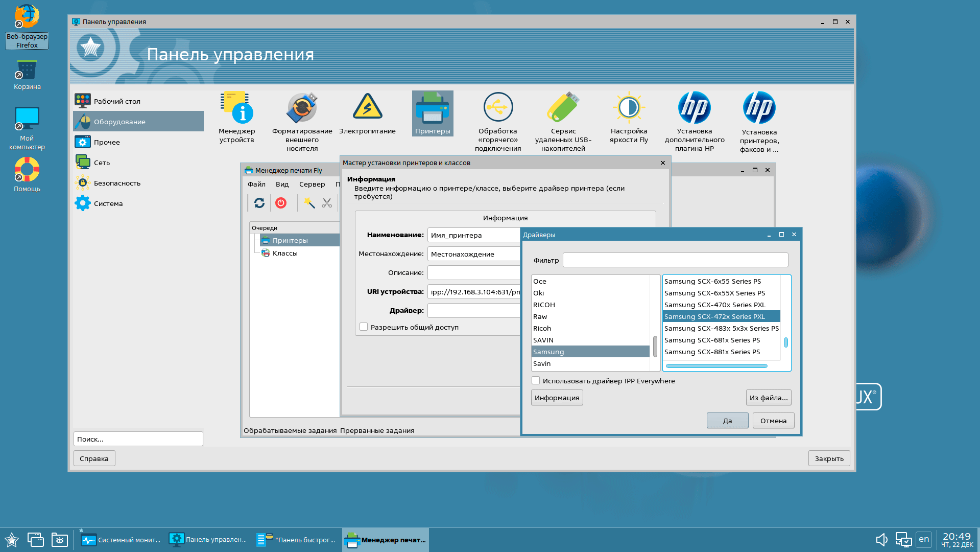Select Принтеры in the Очереди tree
Viewport: 980px width, 552px height.
[290, 240]
